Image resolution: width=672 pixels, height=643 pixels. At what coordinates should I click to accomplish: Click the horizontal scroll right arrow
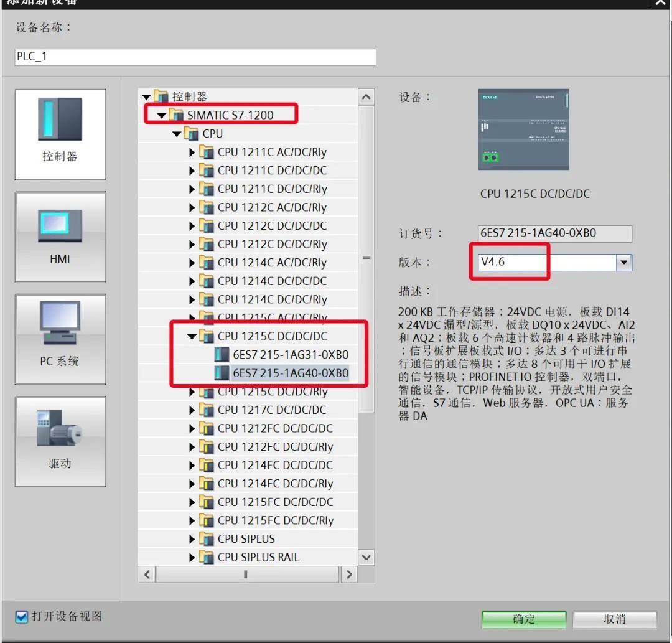pyautogui.click(x=349, y=575)
